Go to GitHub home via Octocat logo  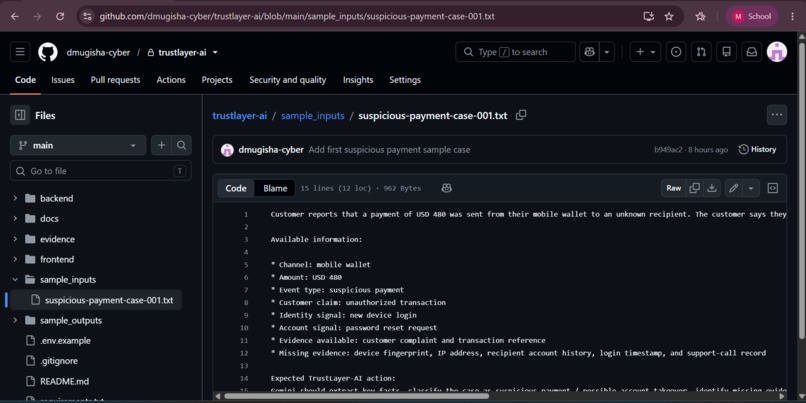click(x=47, y=52)
